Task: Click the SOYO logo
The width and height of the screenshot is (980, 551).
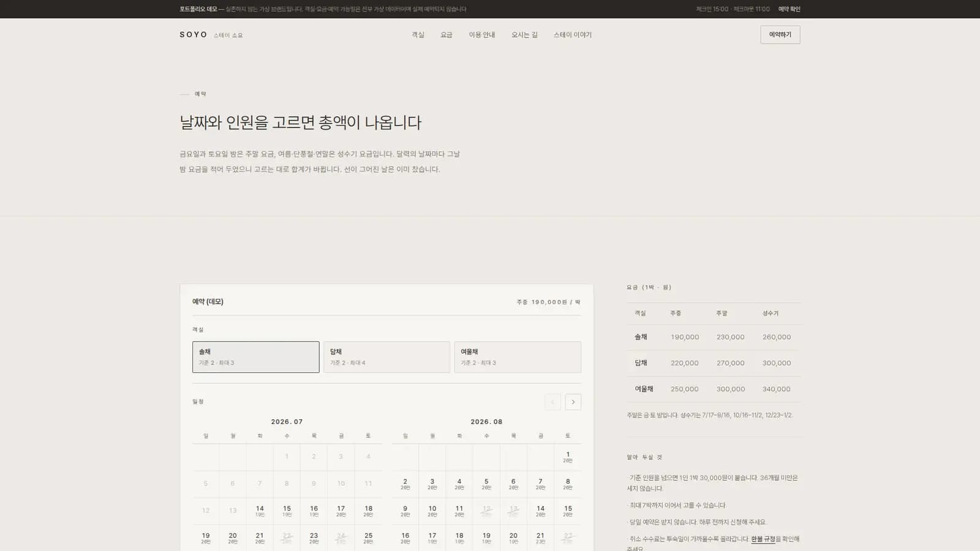Action: 211,35
